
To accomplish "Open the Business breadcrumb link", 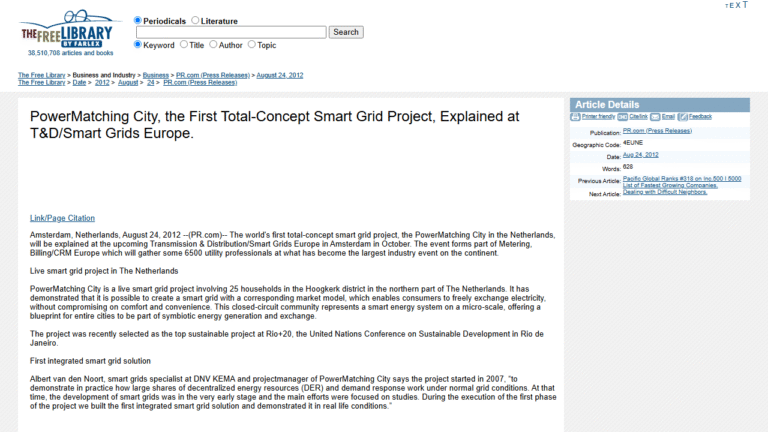I will click(155, 75).
